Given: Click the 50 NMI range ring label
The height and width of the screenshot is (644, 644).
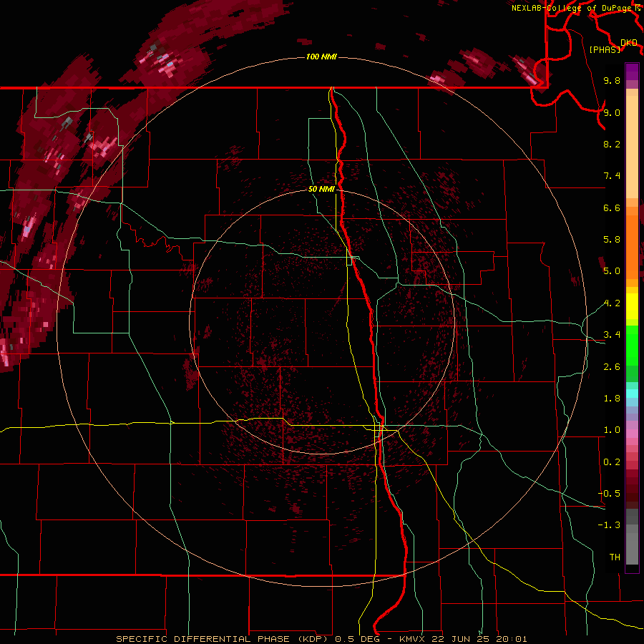Looking at the screenshot, I should pyautogui.click(x=321, y=189).
